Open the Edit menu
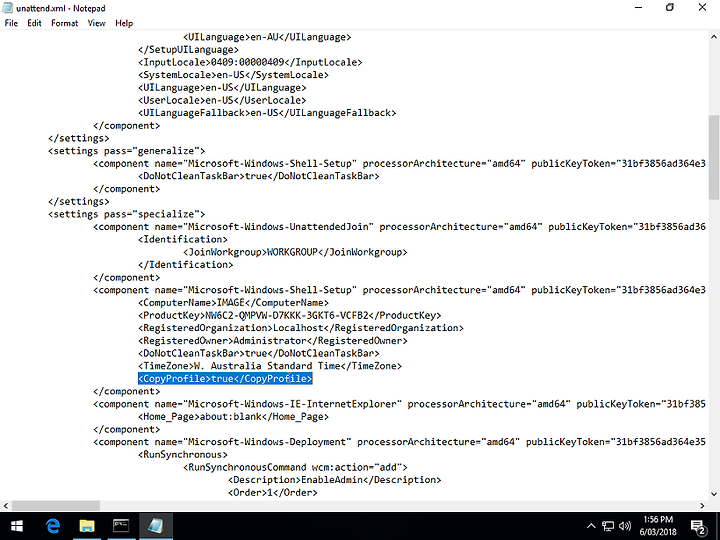 click(34, 23)
